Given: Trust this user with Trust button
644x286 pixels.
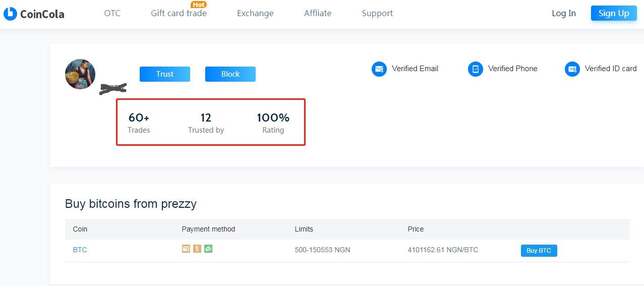Looking at the screenshot, I should click(x=165, y=74).
